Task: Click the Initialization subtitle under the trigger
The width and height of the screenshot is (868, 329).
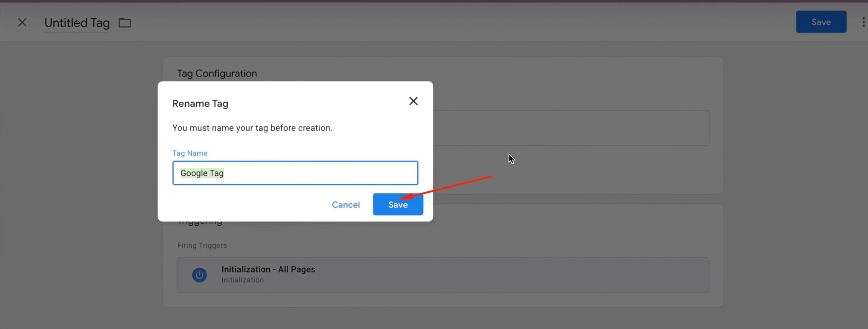Action: [x=242, y=280]
